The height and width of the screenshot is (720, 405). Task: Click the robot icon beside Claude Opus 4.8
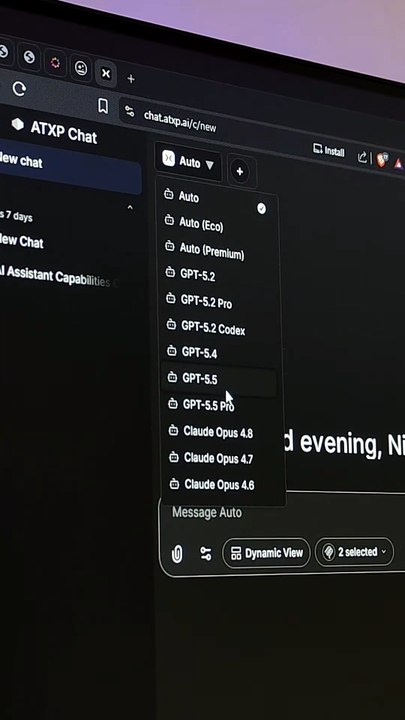pos(173,430)
